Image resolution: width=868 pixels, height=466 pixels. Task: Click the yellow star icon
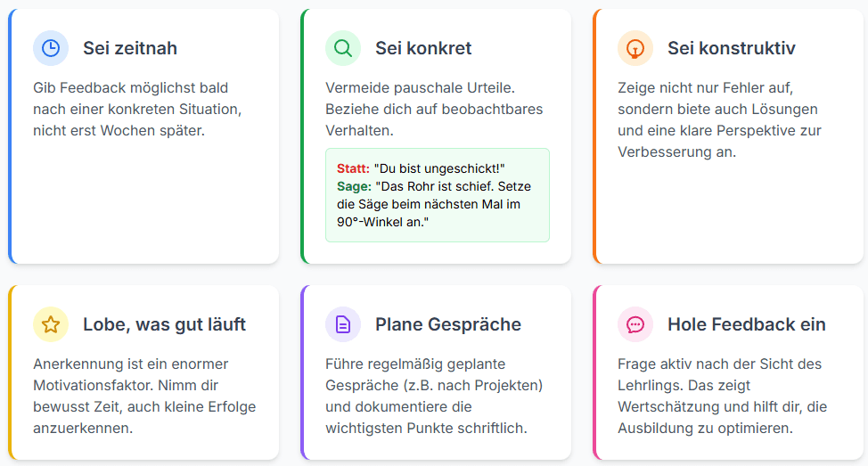pyautogui.click(x=51, y=324)
